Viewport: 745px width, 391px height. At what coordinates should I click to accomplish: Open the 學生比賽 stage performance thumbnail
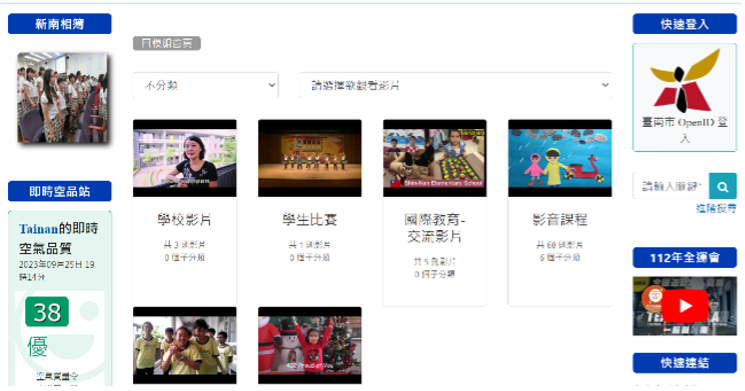[x=310, y=158]
